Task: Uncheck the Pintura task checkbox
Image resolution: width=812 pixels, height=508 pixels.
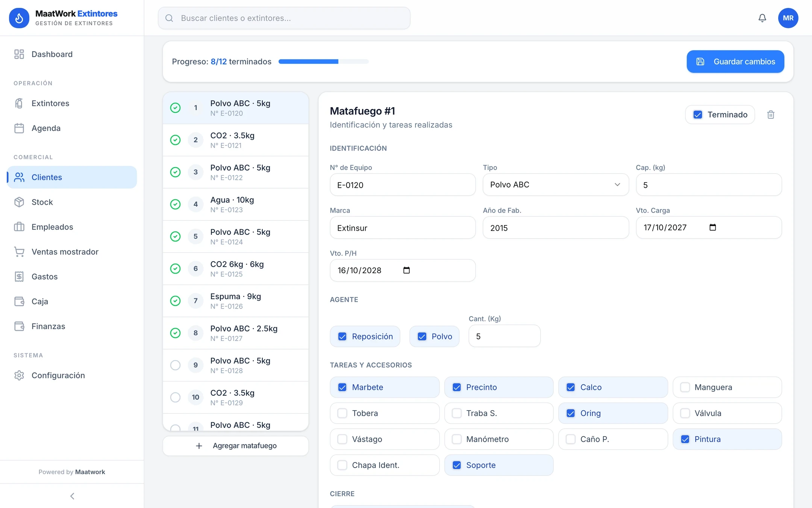Action: click(x=685, y=439)
